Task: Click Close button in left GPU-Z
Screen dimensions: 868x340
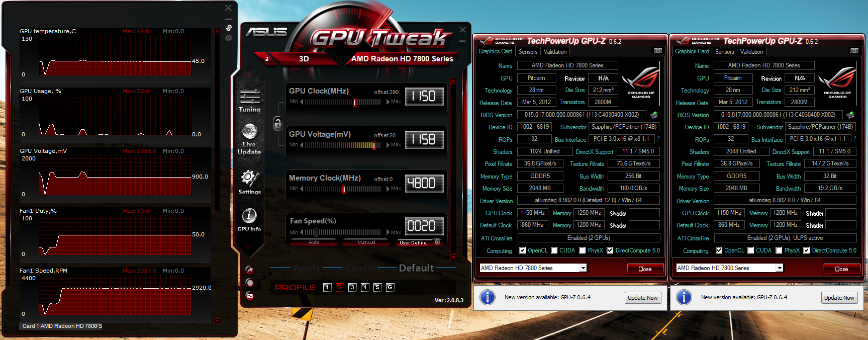Action: pyautogui.click(x=645, y=269)
